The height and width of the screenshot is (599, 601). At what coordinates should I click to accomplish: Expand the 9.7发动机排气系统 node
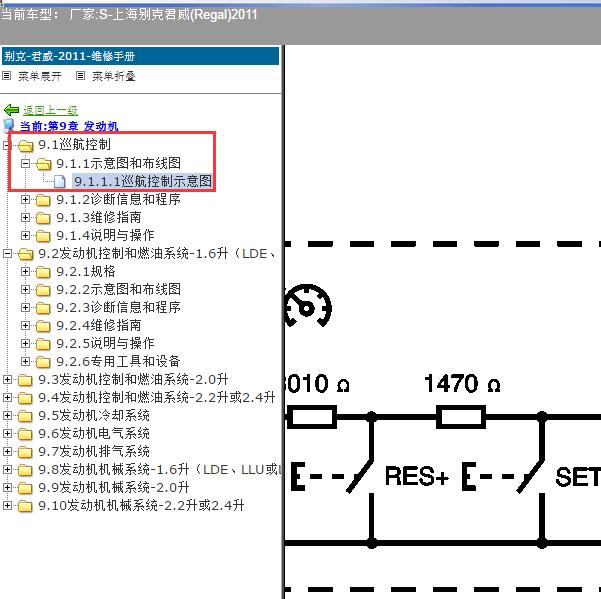[x=7, y=451]
